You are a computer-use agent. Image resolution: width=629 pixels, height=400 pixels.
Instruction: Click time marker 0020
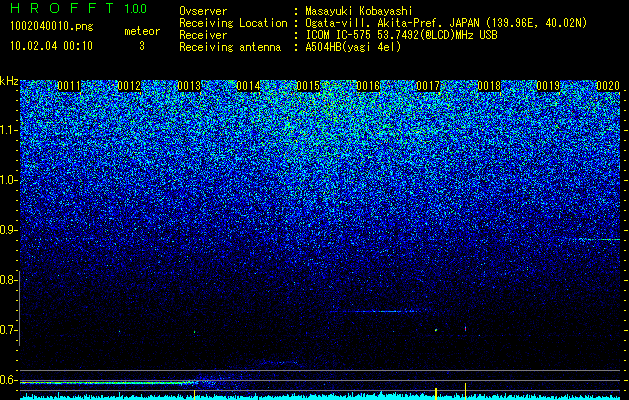(608, 86)
